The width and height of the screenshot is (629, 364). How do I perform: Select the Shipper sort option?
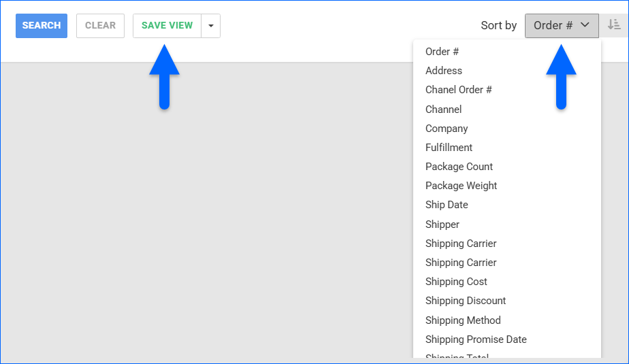point(442,225)
